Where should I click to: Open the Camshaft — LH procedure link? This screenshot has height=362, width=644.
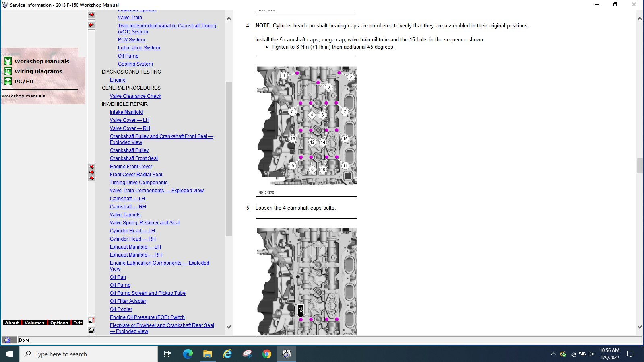pos(127,199)
